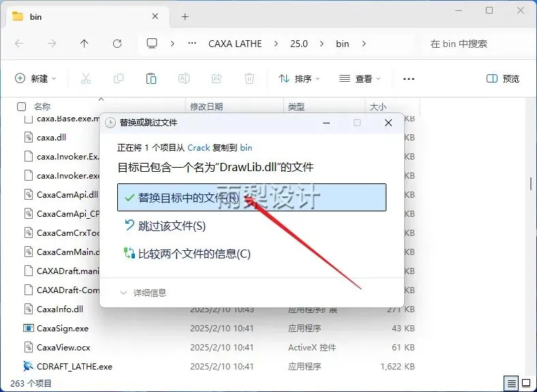
Task: Expand the chevron after CAXA LATHE
Action: [x=276, y=44]
